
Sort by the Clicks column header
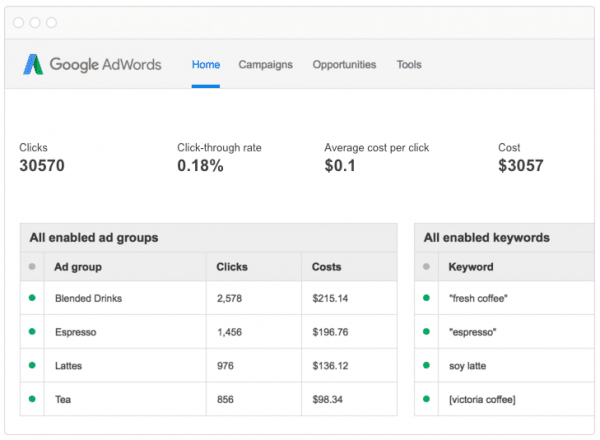(x=232, y=267)
